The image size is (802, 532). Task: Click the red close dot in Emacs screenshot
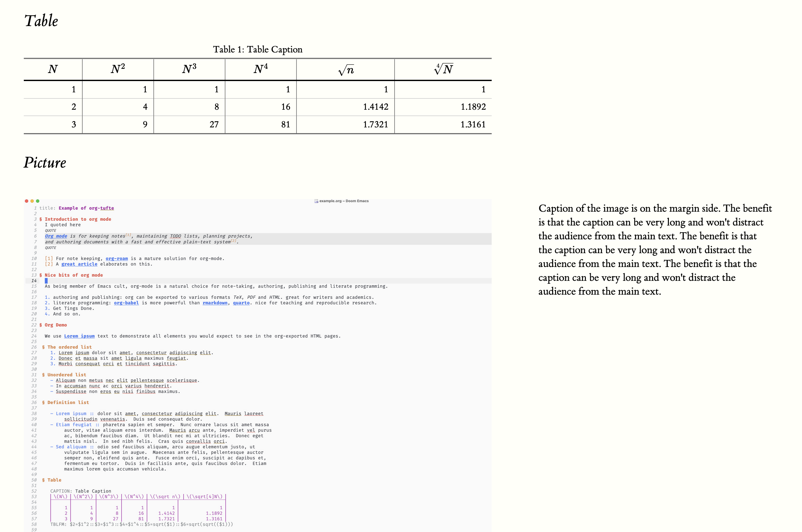click(26, 201)
